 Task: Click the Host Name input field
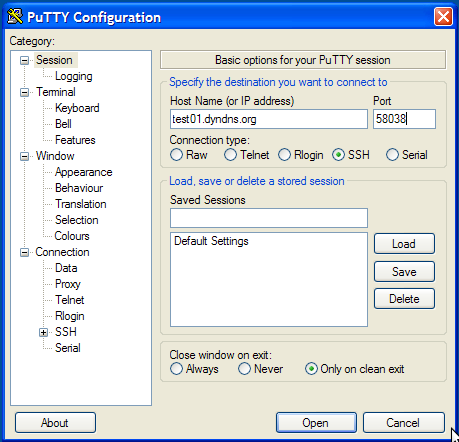[x=269, y=119]
